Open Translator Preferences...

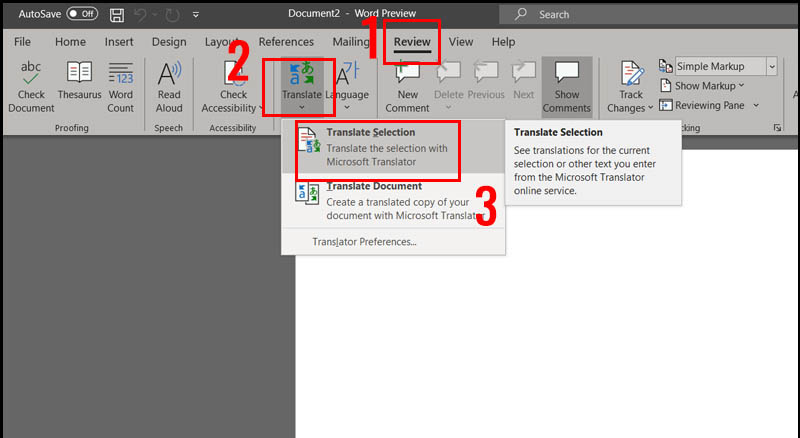point(364,242)
